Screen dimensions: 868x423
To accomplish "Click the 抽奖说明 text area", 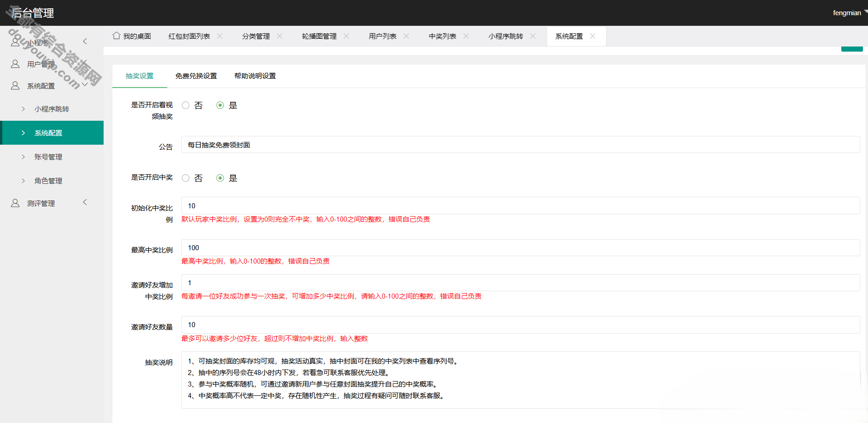I will point(520,380).
